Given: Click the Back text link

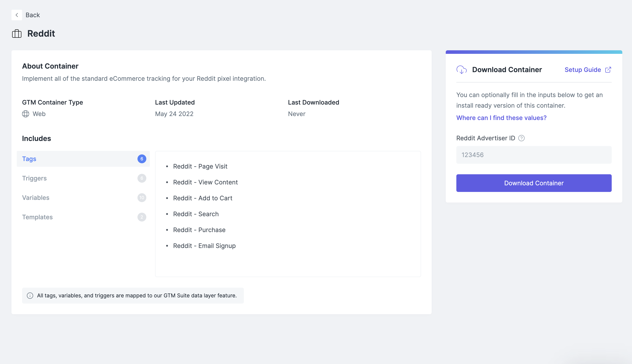Looking at the screenshot, I should click(x=33, y=15).
